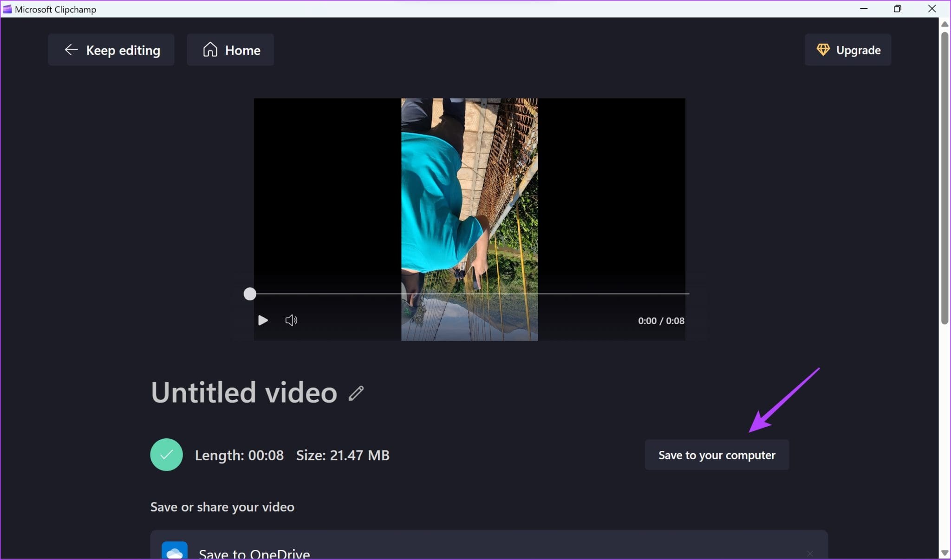Screen dimensions: 951x560
Task: Click the playback progress slider handle
Action: pyautogui.click(x=249, y=293)
